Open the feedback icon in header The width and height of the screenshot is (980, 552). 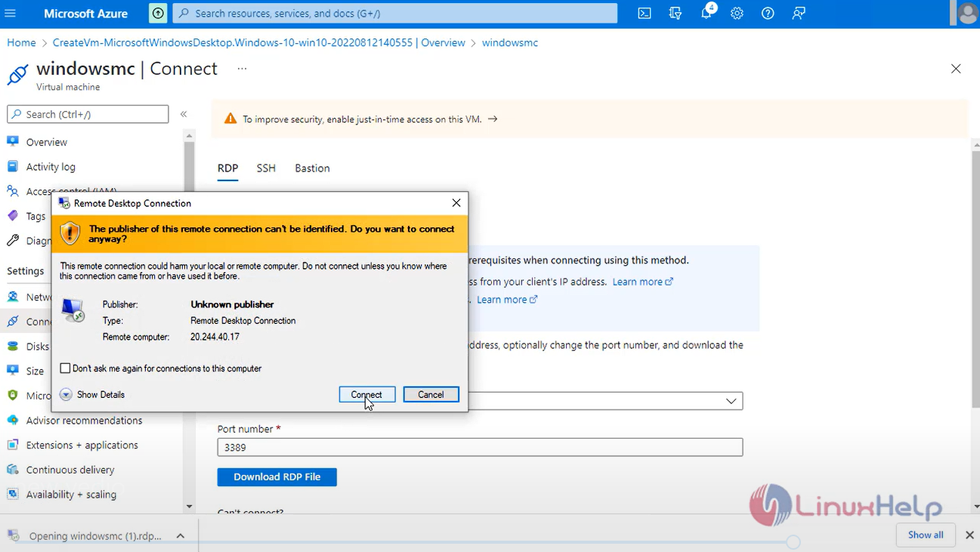point(799,14)
